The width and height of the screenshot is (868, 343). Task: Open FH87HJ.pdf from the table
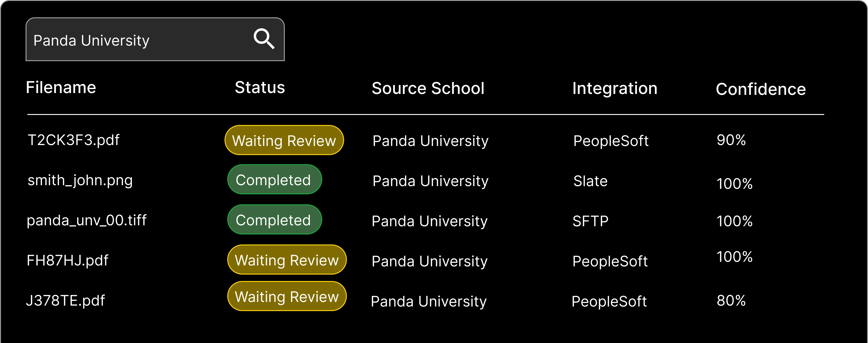pos(67,260)
